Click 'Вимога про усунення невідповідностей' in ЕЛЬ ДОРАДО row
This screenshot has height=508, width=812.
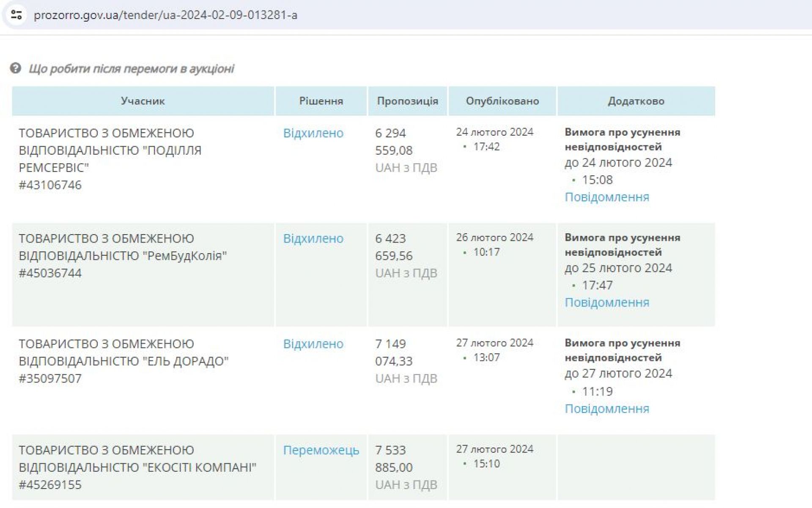coord(622,350)
